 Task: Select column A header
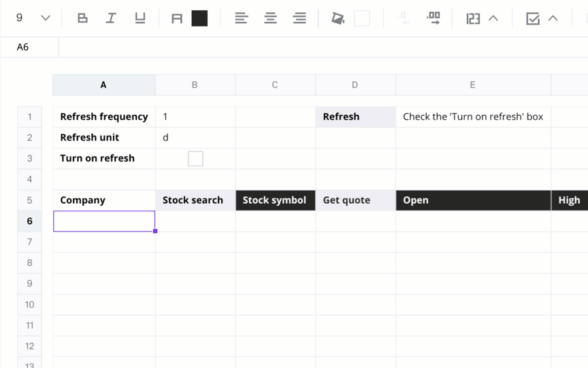(x=104, y=85)
